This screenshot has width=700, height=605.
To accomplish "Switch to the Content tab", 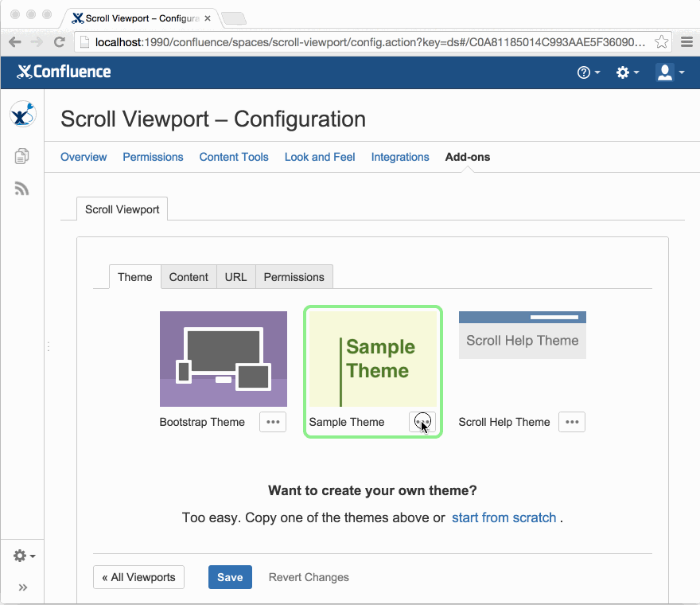I will [x=189, y=277].
